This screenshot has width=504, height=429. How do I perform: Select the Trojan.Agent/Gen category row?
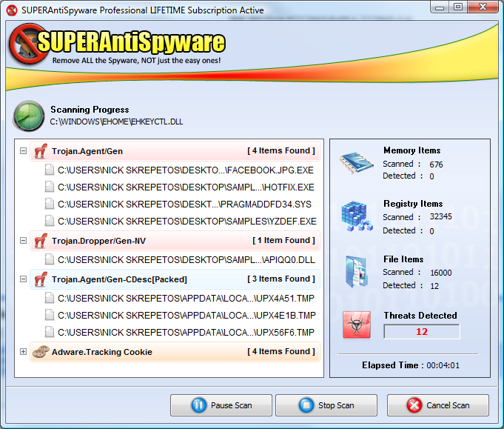pos(175,151)
